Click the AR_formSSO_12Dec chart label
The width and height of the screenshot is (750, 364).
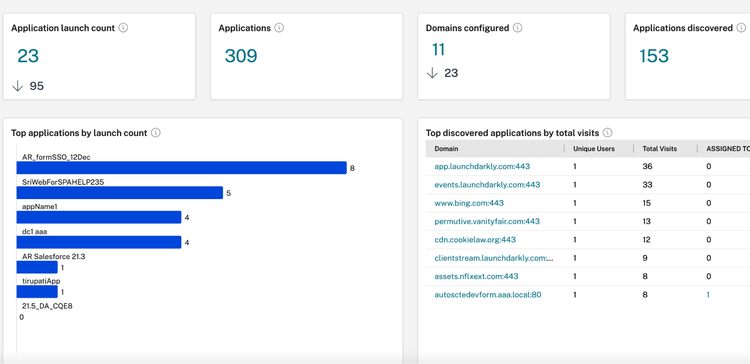click(56, 157)
